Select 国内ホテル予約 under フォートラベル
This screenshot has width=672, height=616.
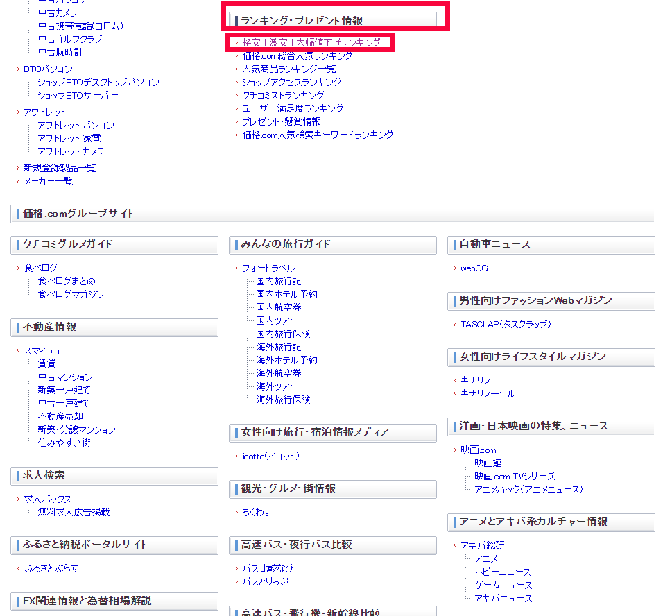point(286,294)
